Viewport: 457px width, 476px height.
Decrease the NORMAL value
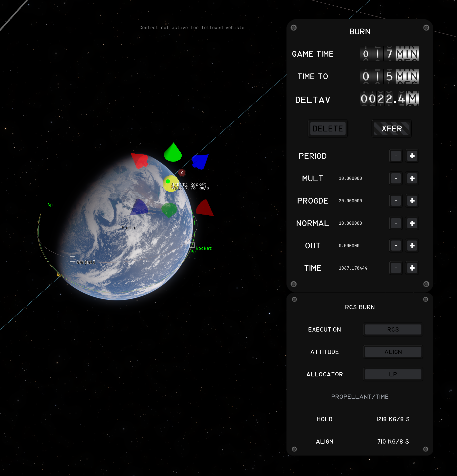[x=396, y=223]
